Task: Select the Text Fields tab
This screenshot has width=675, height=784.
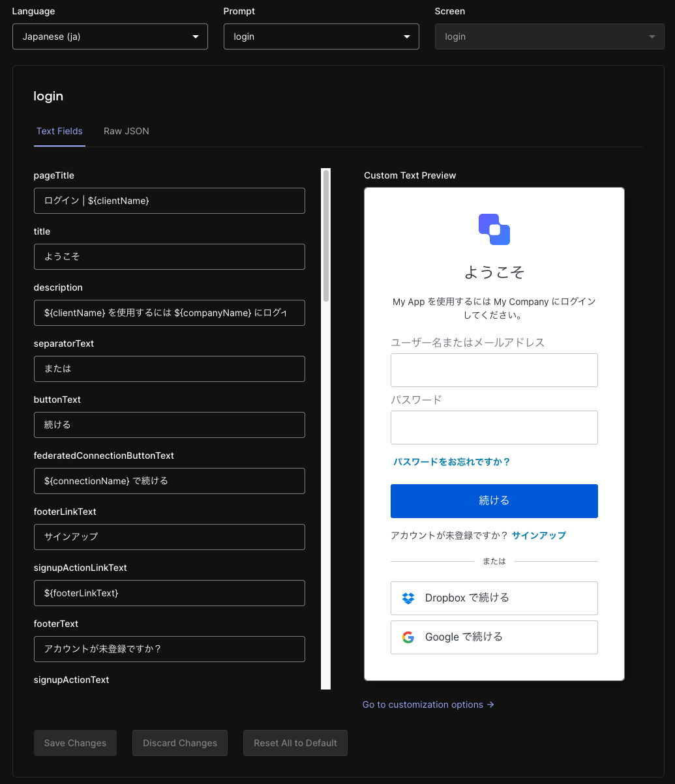Action: (x=59, y=131)
